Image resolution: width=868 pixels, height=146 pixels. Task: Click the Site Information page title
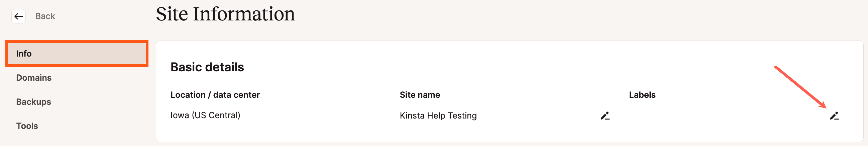click(x=225, y=14)
